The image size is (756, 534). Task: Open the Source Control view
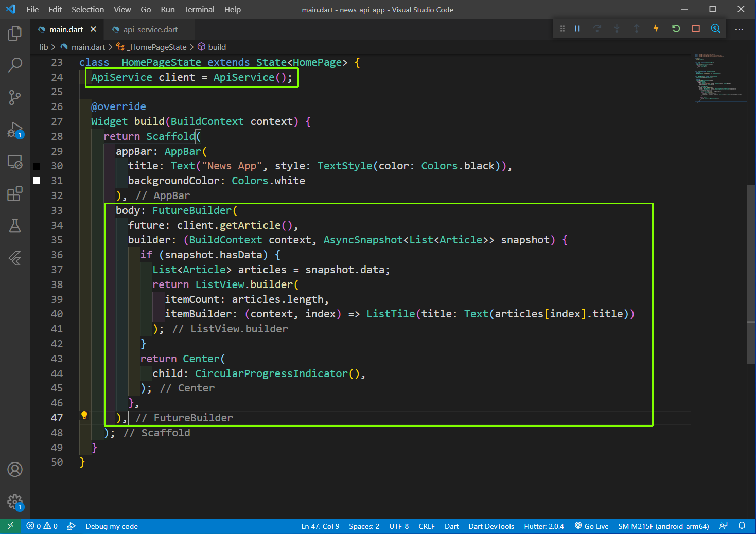(x=15, y=97)
